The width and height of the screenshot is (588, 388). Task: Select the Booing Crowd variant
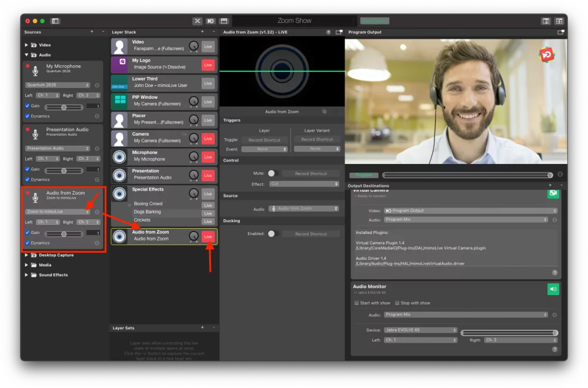pos(148,203)
